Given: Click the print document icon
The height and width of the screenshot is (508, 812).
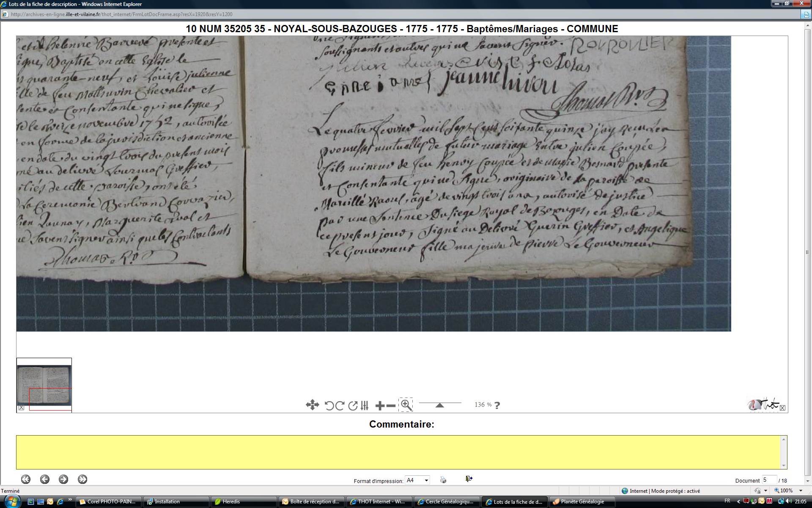Looking at the screenshot, I should click(443, 480).
